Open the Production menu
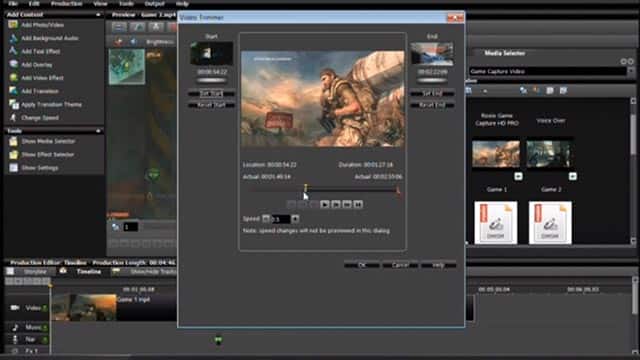 (66, 4)
